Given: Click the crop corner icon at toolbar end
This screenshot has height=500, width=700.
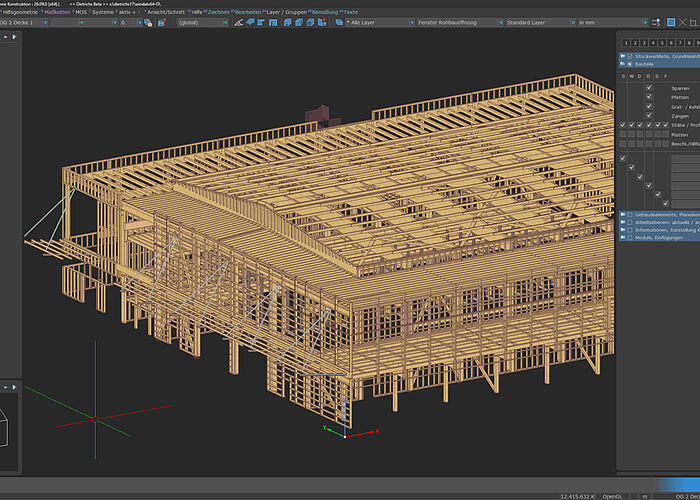Looking at the screenshot, I should [x=693, y=22].
